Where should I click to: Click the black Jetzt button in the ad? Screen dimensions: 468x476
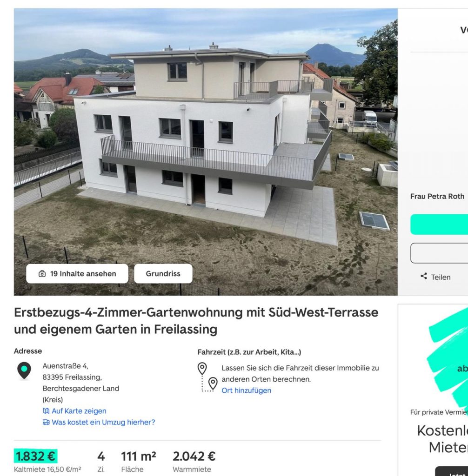click(452, 471)
